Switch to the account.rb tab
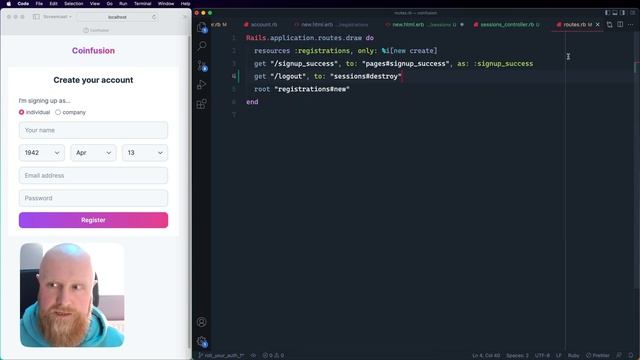Viewport: 640px width, 360px height. (260, 24)
